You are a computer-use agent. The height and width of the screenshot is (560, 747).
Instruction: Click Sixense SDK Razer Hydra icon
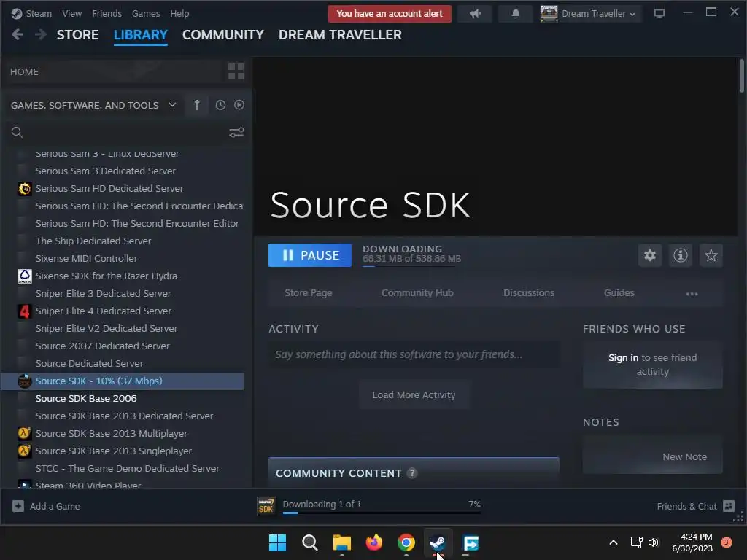(24, 276)
